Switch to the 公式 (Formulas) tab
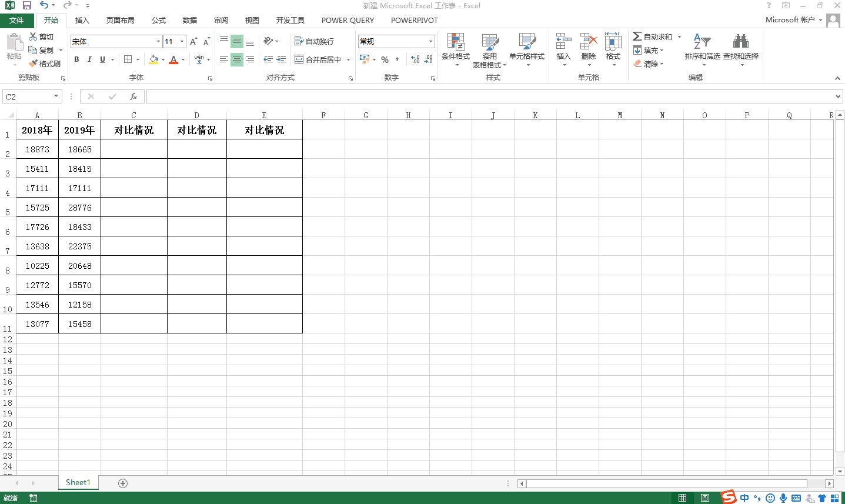 click(159, 20)
